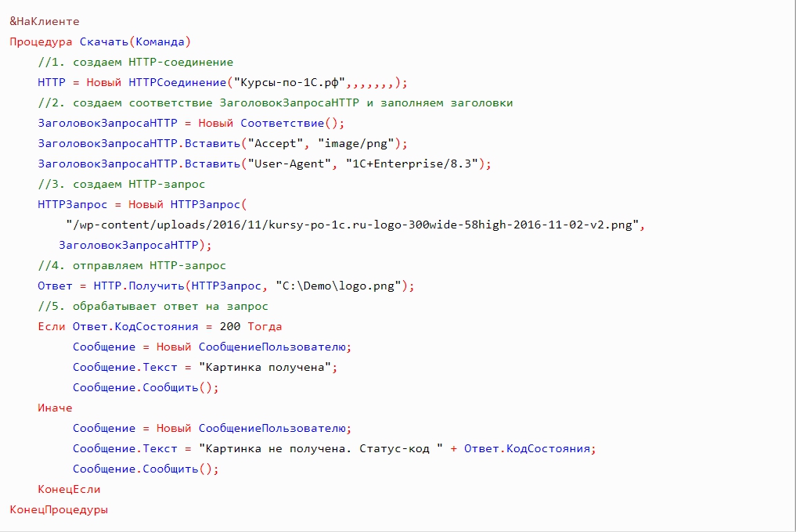This screenshot has width=796, height=532.
Task: Click the КонецПроцедуры keyword
Action: point(59,509)
